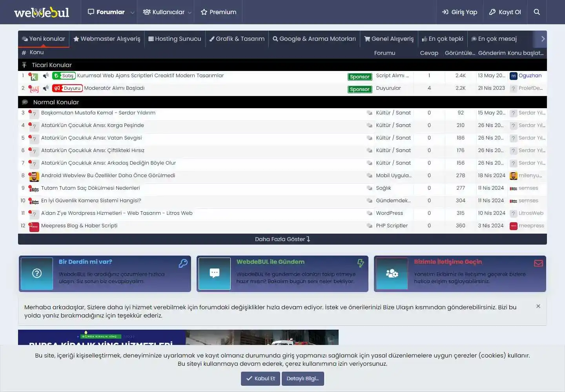The height and width of the screenshot is (392, 565).
Task: Switch to Hosting Sunucu tab
Action: (175, 39)
